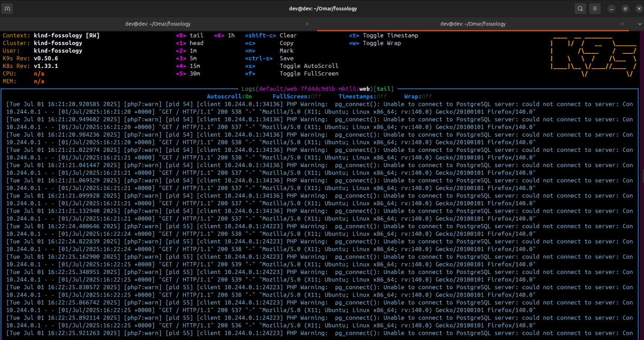644x340 pixels.
Task: Click the shift-c Clear hint
Action: pyautogui.click(x=271, y=35)
